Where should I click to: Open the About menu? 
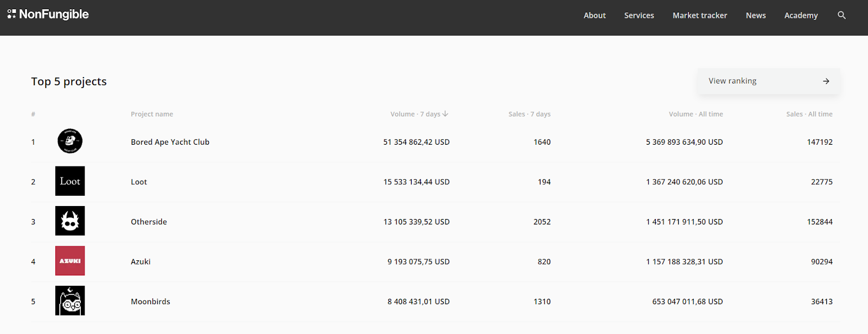click(595, 15)
